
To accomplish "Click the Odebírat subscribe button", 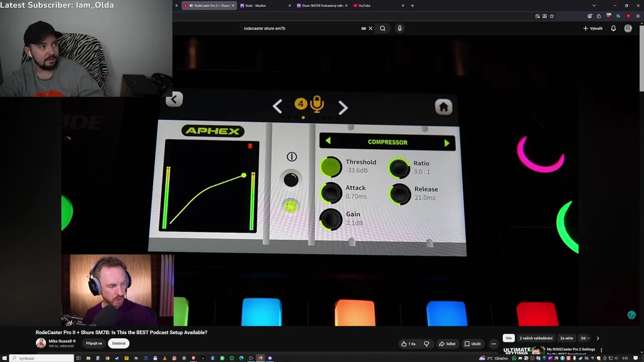I will coord(119,343).
